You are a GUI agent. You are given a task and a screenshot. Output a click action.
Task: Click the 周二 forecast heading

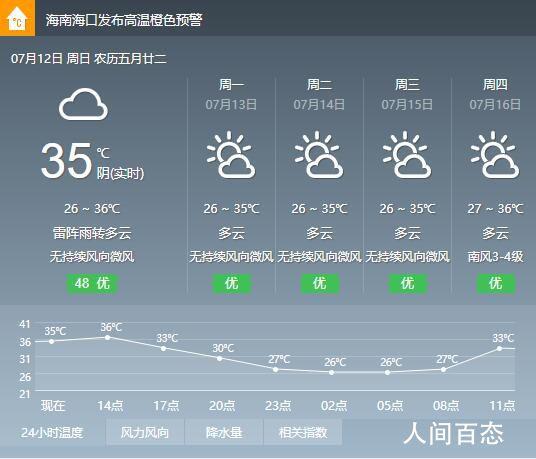(319, 84)
